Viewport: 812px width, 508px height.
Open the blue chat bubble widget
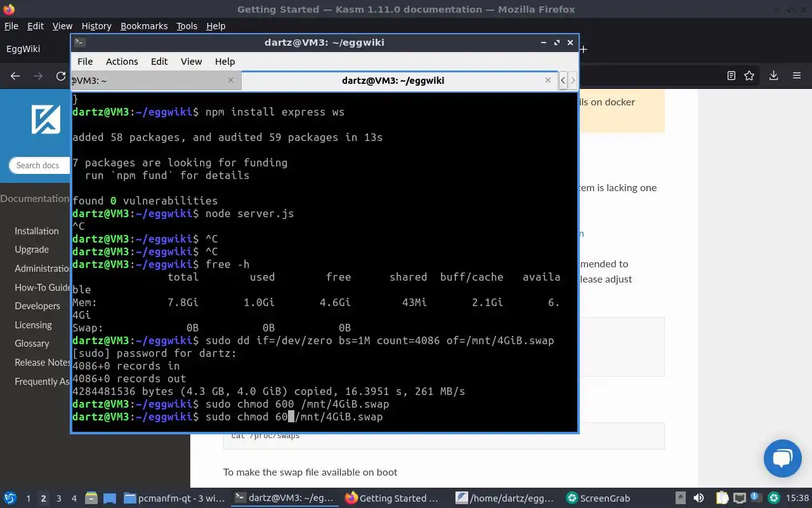pos(783,458)
